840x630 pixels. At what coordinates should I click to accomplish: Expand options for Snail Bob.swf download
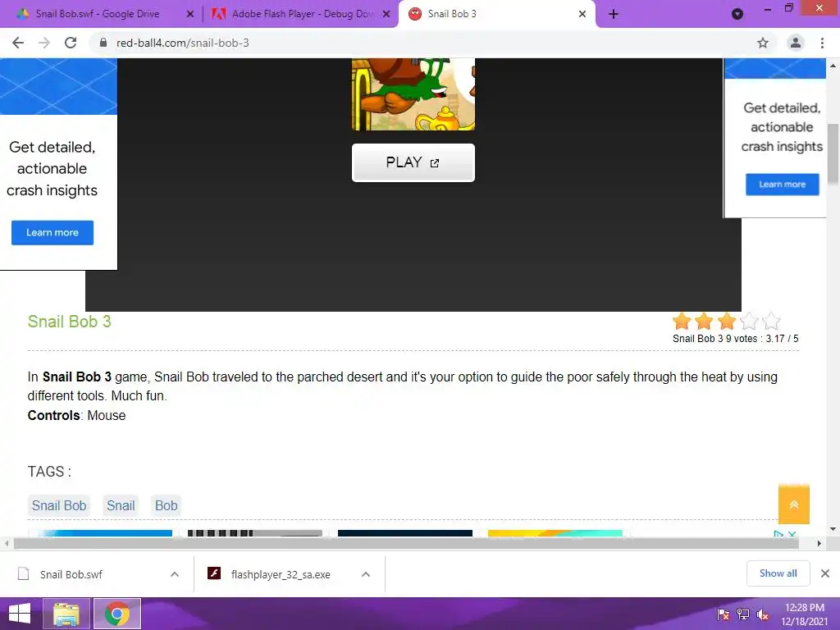click(175, 574)
